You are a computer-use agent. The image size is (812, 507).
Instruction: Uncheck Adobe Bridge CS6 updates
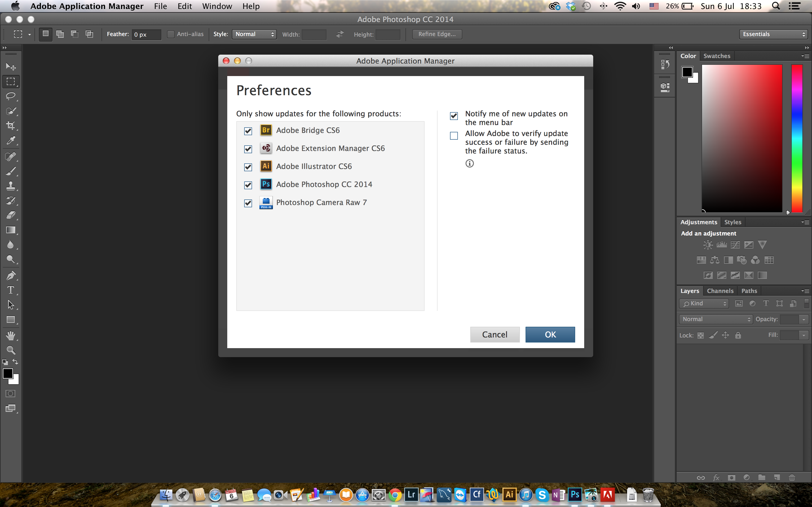pos(248,131)
